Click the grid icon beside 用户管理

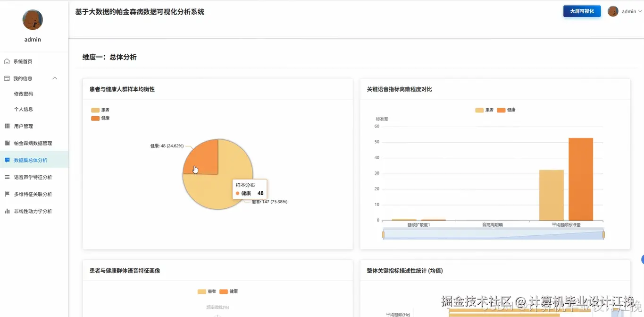tap(7, 126)
